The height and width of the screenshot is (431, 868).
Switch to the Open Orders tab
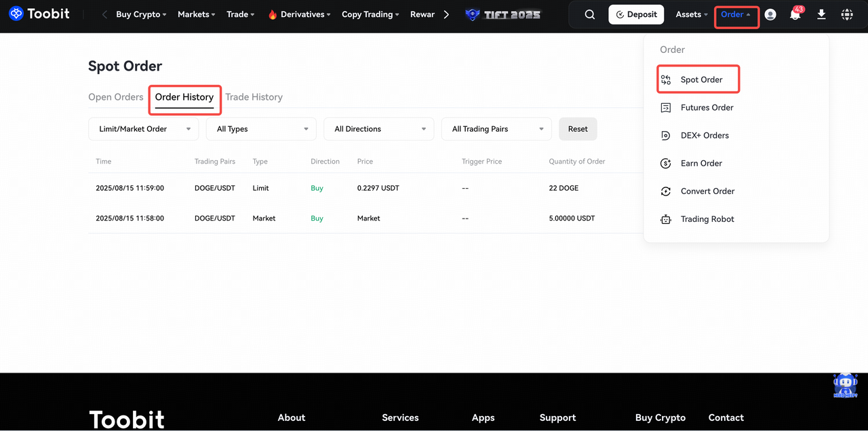coord(116,97)
